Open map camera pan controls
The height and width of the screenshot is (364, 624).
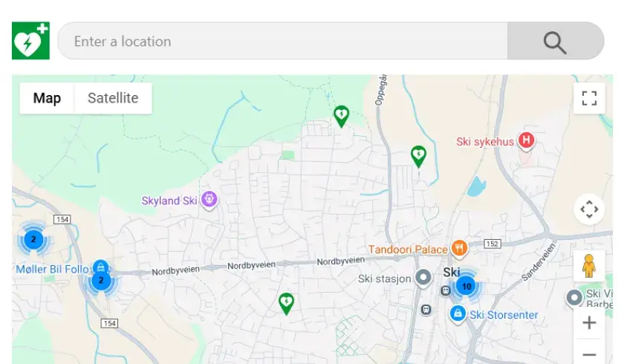click(x=589, y=209)
